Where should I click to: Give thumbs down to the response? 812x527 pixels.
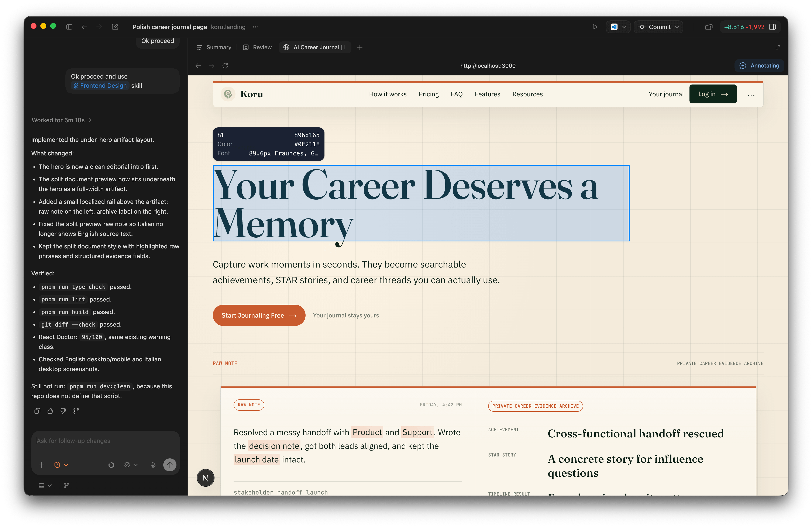63,411
